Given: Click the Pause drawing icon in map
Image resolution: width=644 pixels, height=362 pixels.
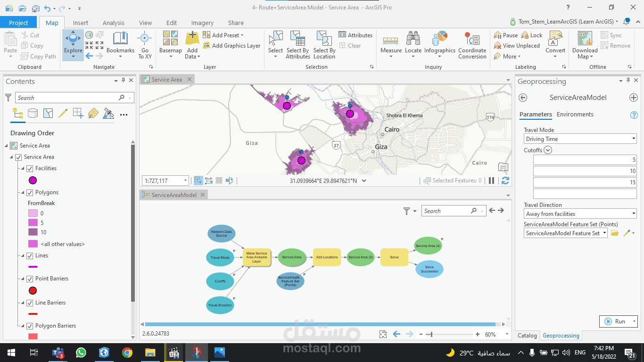Looking at the screenshot, I should pos(491,181).
